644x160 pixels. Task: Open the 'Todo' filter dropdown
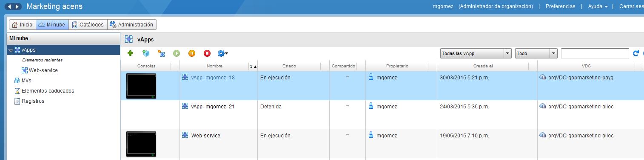coord(536,53)
